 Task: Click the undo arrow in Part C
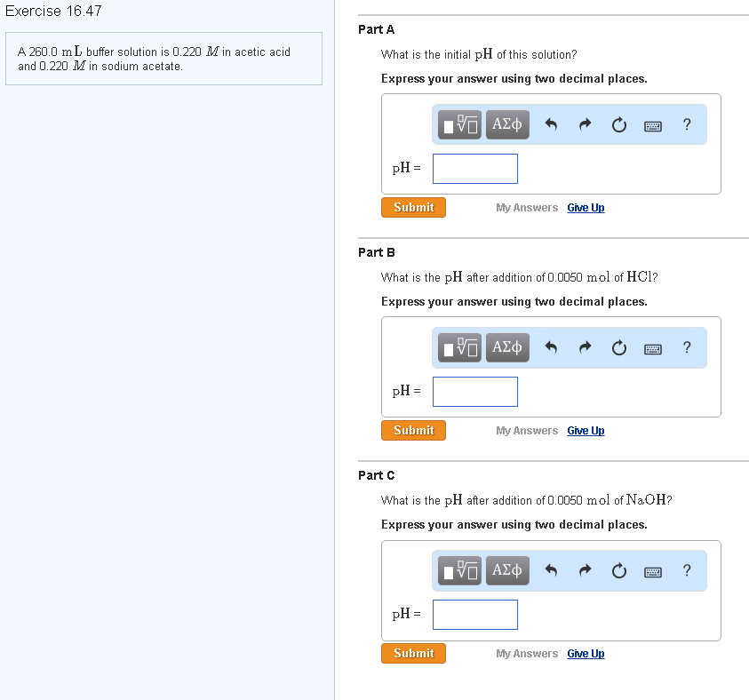[551, 571]
